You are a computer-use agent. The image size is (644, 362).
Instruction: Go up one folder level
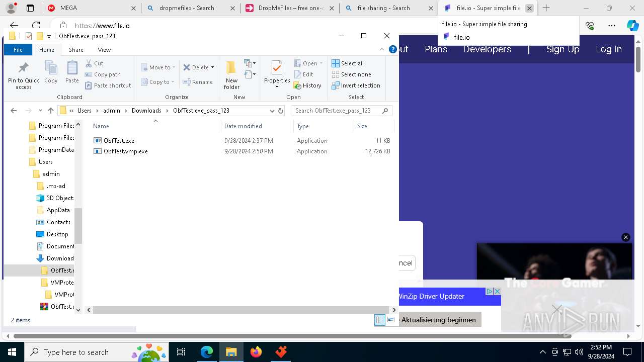tap(51, 111)
